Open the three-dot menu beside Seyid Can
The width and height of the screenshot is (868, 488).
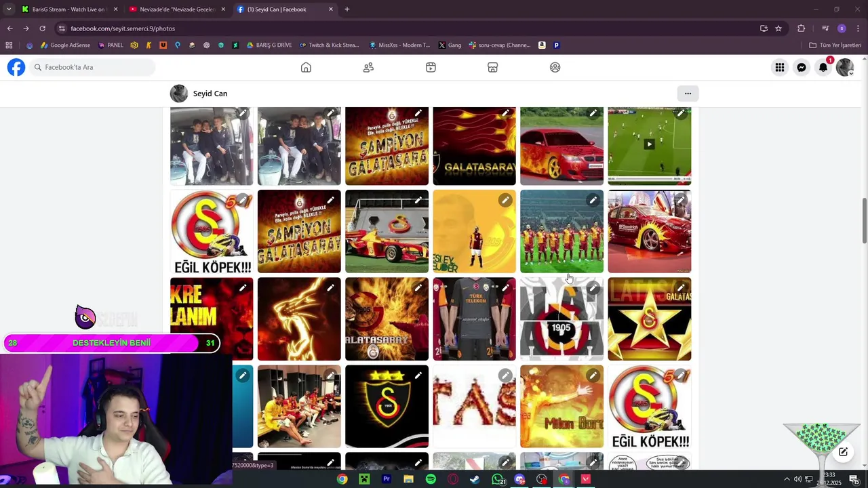click(688, 94)
